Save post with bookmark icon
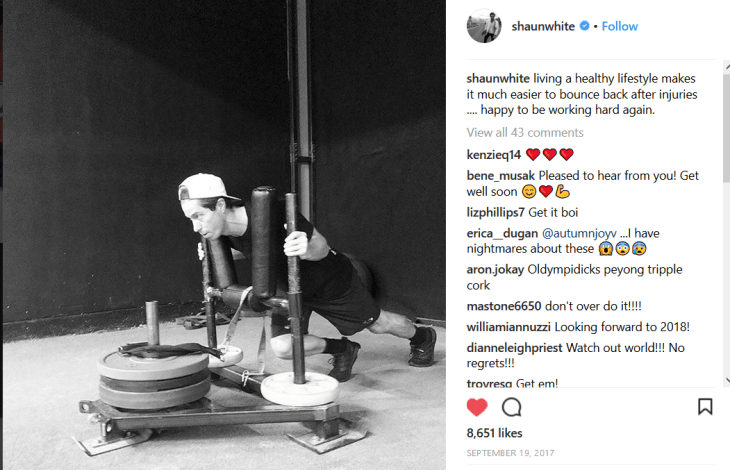The image size is (730, 470). point(705,407)
